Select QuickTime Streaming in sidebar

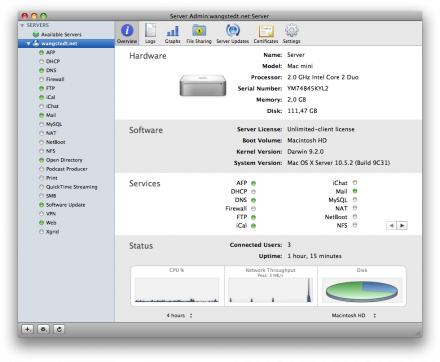pyautogui.click(x=72, y=187)
